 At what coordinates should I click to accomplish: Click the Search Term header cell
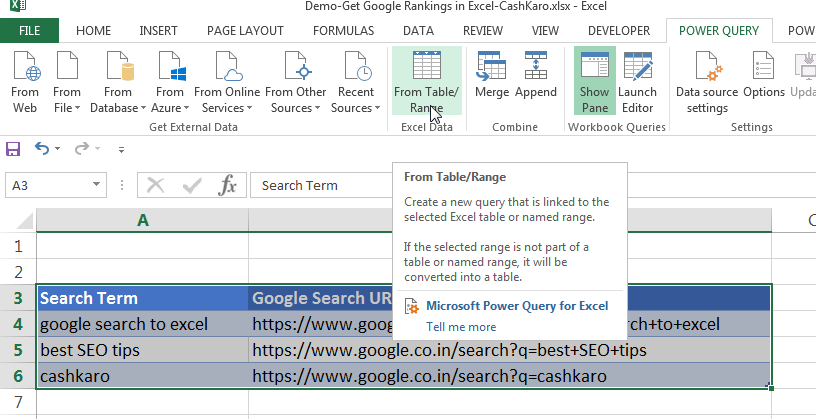tap(143, 298)
